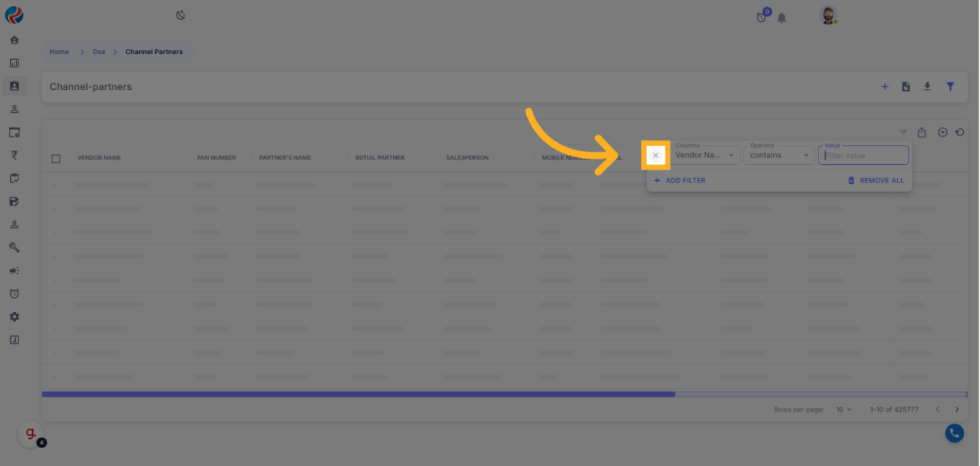The width and height of the screenshot is (980, 466).
Task: Open the settings gear in the sidebar
Action: 15,317
